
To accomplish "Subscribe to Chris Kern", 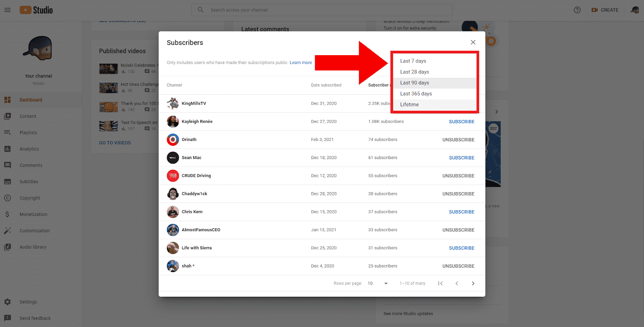I will click(462, 212).
